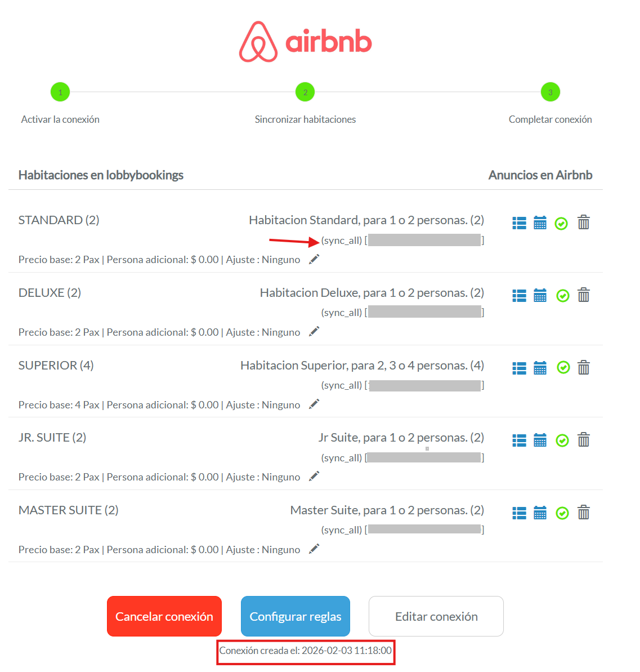The image size is (640, 672).
Task: Delete the SUPERIOR room listing mapping
Action: coord(584,368)
